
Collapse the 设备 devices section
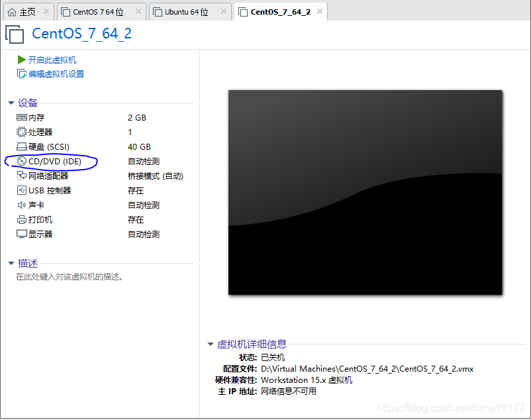tap(12, 103)
